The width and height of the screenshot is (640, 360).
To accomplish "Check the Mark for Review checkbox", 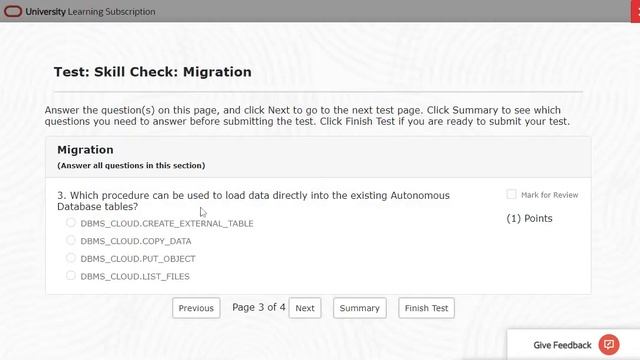I will (x=511, y=194).
